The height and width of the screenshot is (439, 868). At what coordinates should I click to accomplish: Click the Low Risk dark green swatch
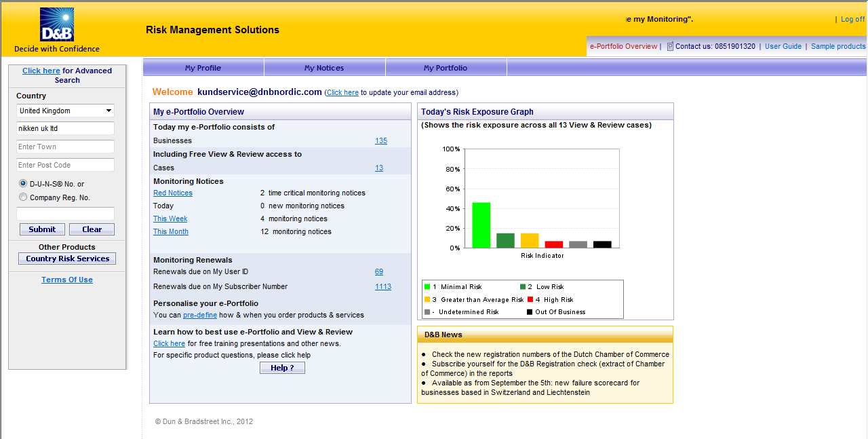coord(523,287)
